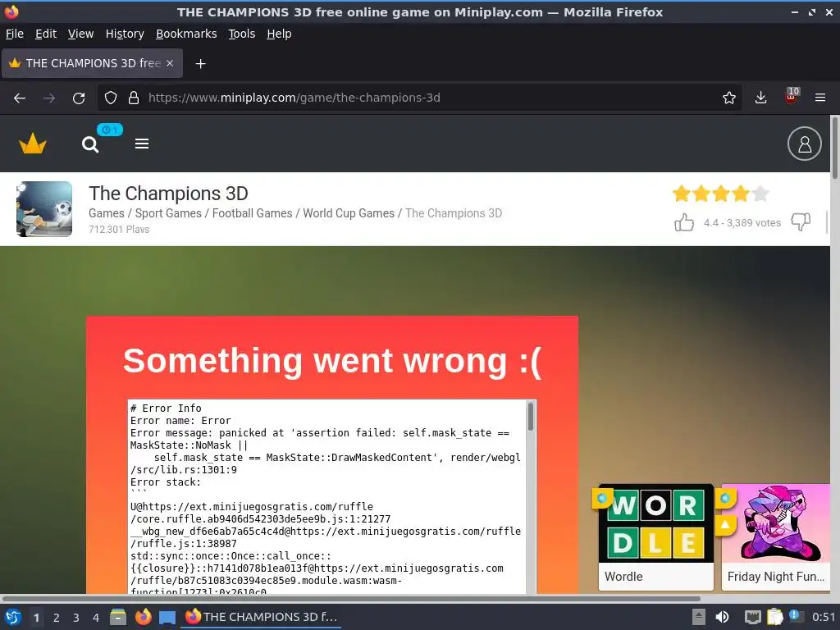This screenshot has width=840, height=630.
Task: Switch to workspace 1
Action: 36,618
